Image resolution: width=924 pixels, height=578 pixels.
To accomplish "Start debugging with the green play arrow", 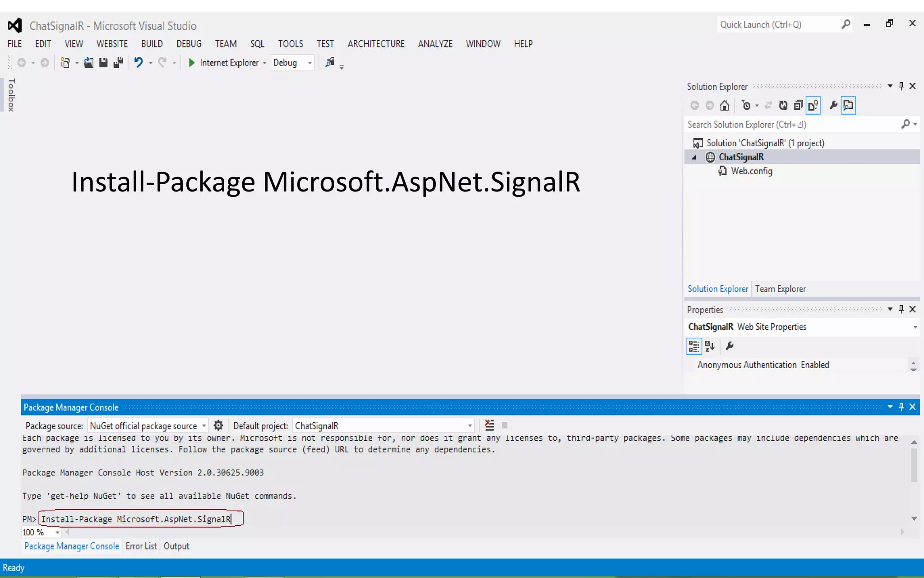I will pos(191,63).
